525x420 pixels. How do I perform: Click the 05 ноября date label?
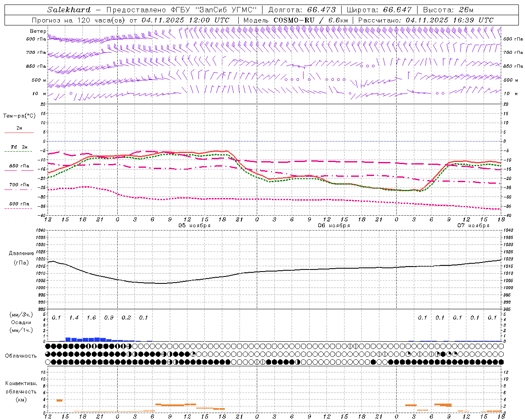click(x=194, y=226)
